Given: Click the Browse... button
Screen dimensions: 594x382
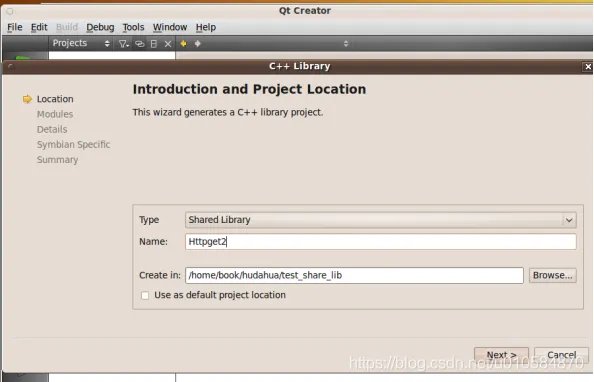Looking at the screenshot, I should [x=553, y=276].
